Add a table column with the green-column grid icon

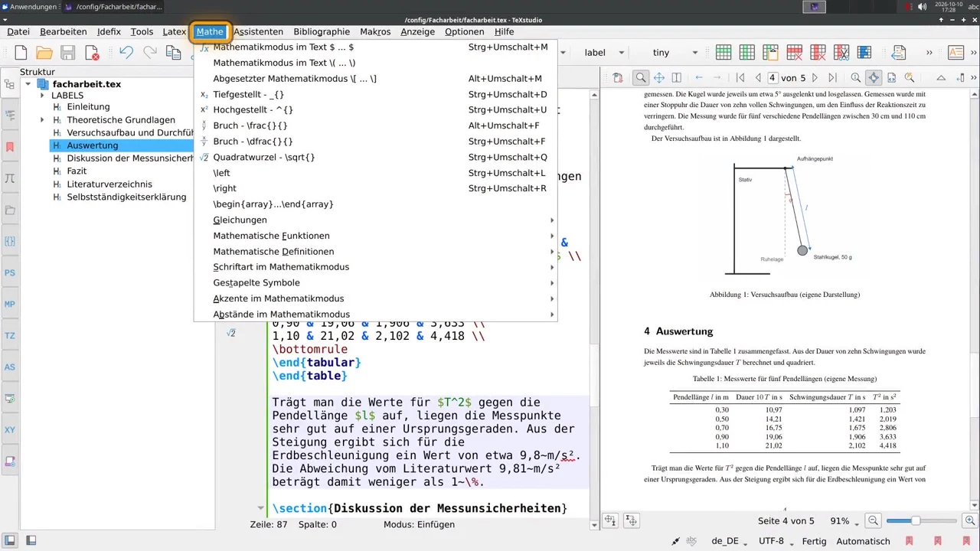click(x=747, y=53)
